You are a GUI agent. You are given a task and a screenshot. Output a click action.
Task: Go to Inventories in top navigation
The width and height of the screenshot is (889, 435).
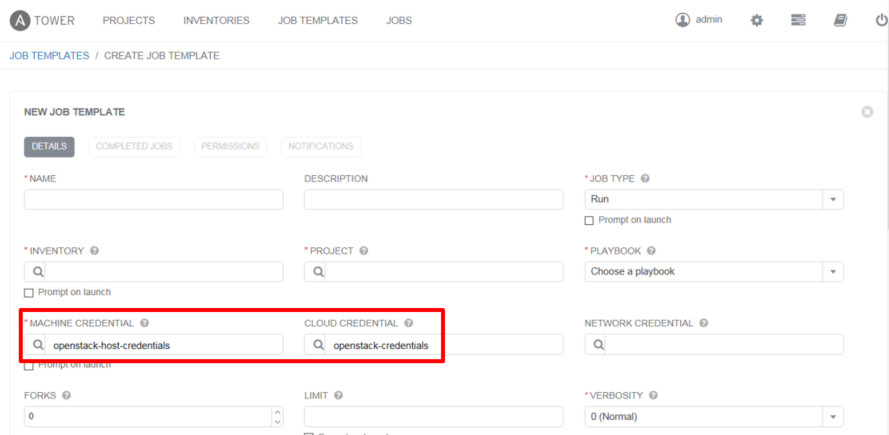(216, 20)
